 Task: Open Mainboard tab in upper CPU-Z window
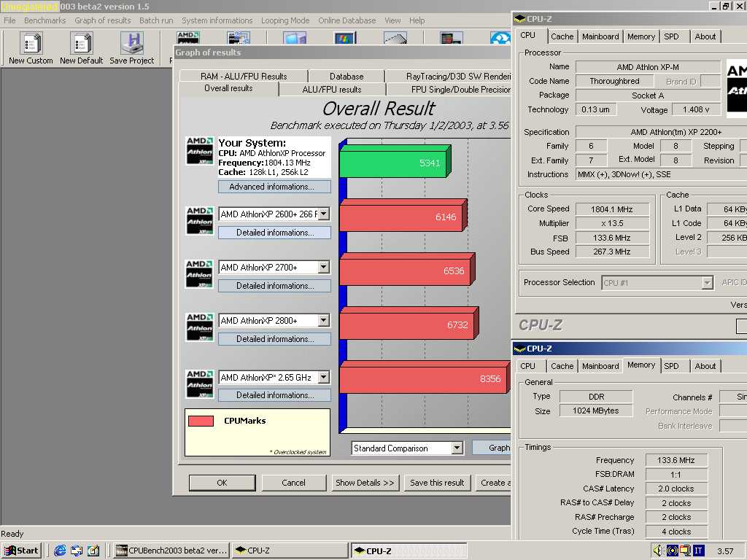coord(600,36)
